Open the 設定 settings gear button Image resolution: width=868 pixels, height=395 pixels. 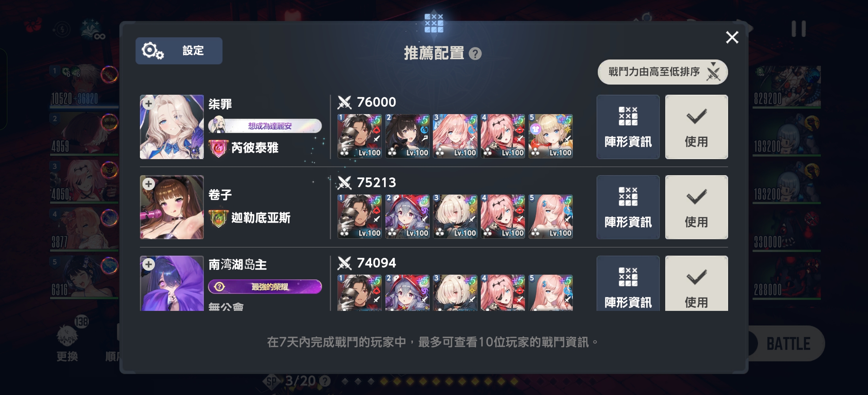pyautogui.click(x=179, y=51)
